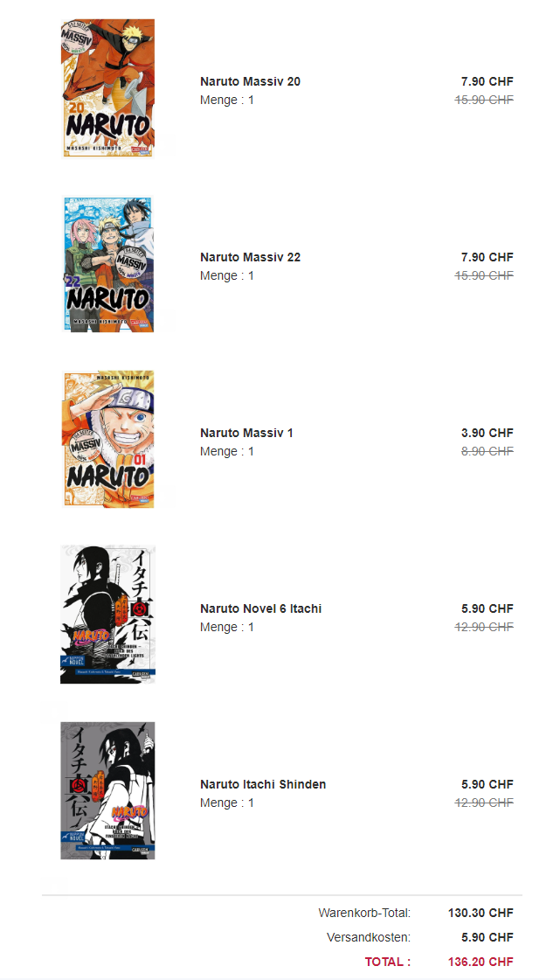Click the Warenkorb-Total amount 130.30 CHF
This screenshot has height=980, width=560.
(480, 913)
